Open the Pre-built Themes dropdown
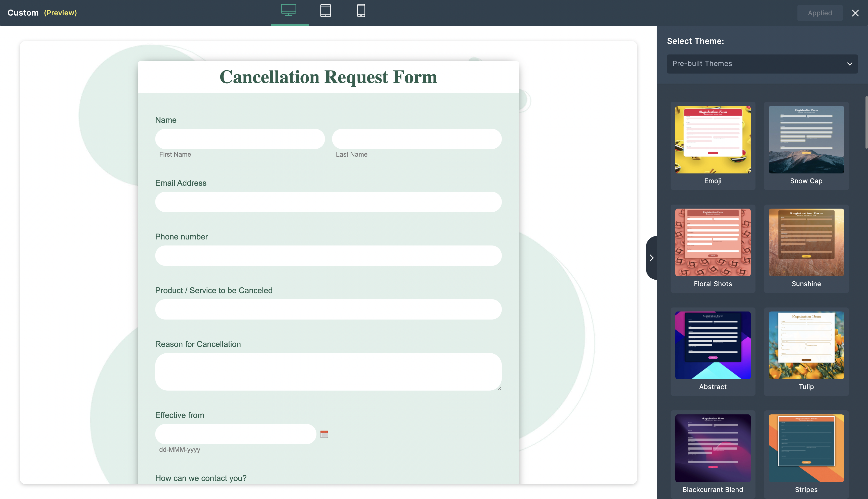Screen dimensions: 868x499 coord(762,64)
